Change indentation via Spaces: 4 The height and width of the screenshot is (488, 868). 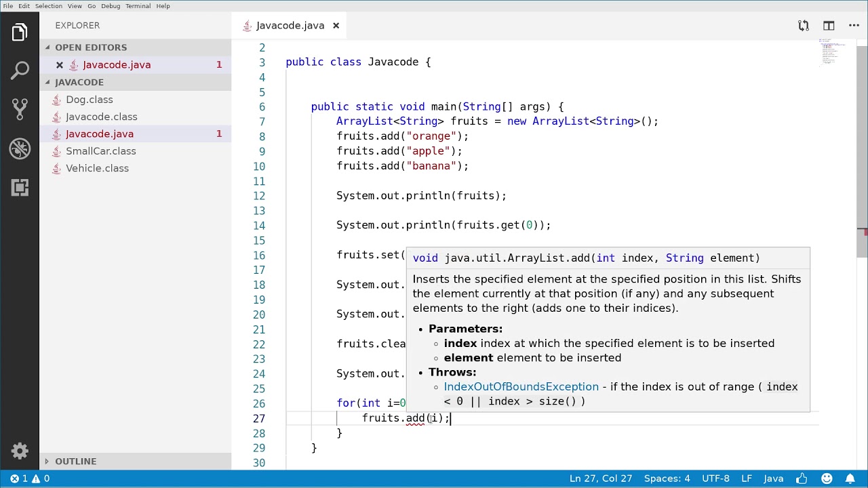coord(667,479)
